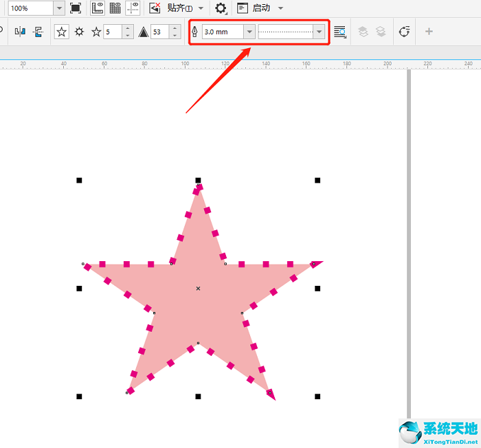Toggle the show grid icon
The width and height of the screenshot is (481, 448).
(115, 8)
